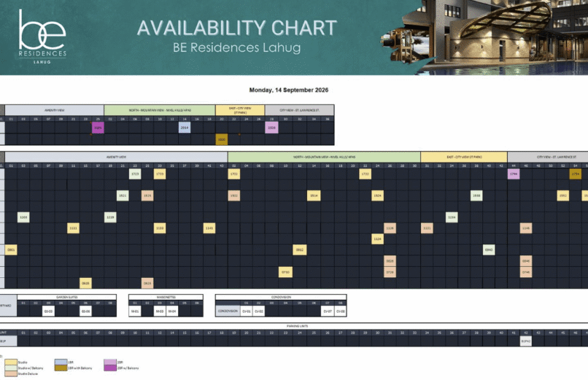The width and height of the screenshot is (588, 380).
Task: Click available unit 1111
Action: (x=73, y=228)
